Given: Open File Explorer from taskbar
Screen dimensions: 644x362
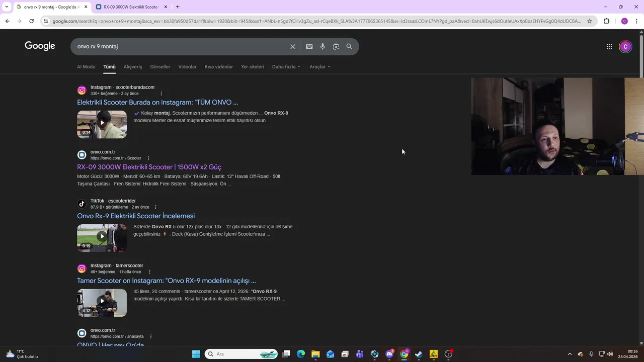Looking at the screenshot, I should click(315, 354).
